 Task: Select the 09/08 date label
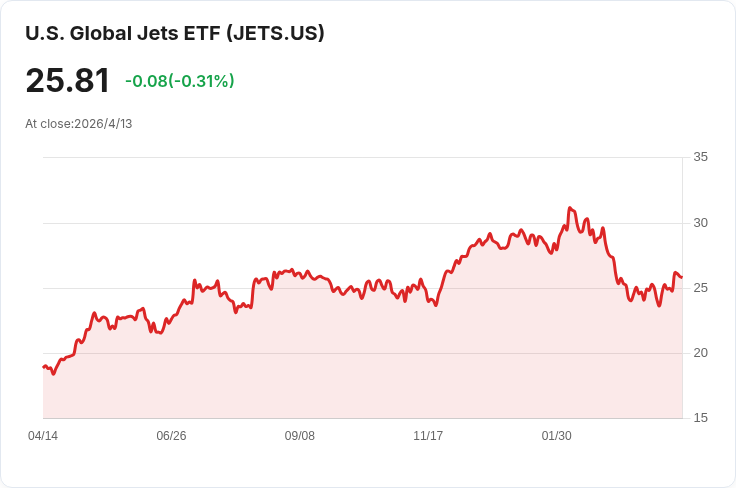(299, 436)
